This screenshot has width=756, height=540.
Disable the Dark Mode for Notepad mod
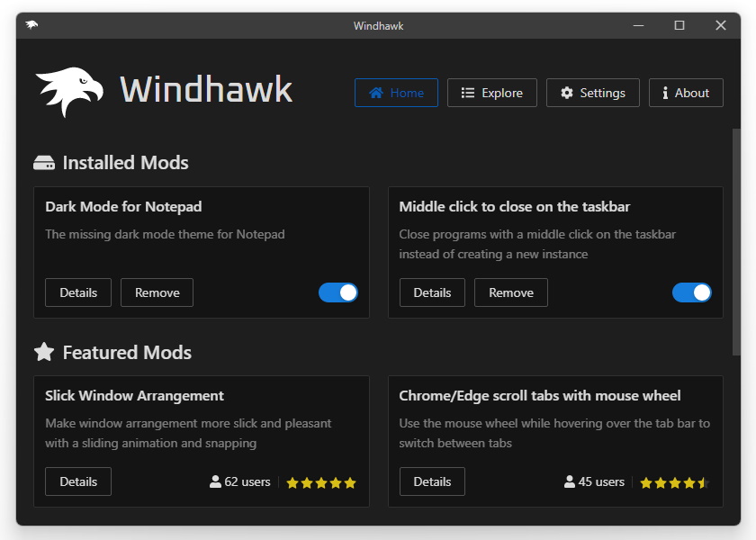click(338, 292)
